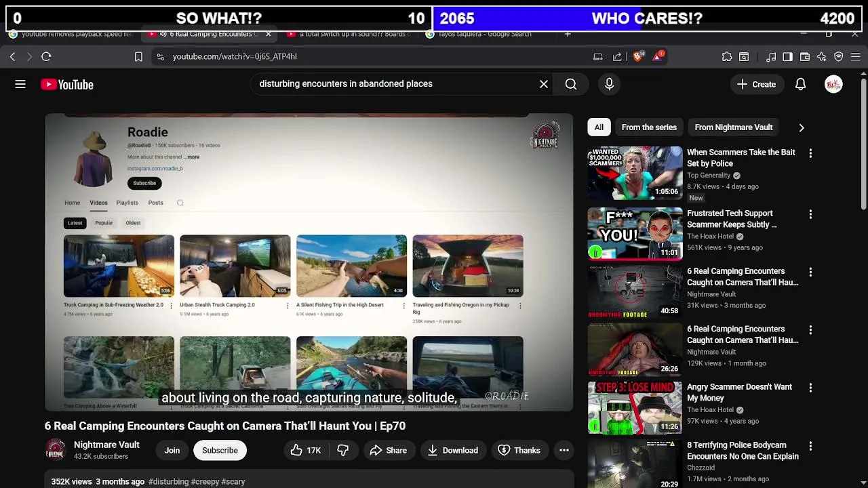Open the Brave Rewards triangle icon

(658, 57)
